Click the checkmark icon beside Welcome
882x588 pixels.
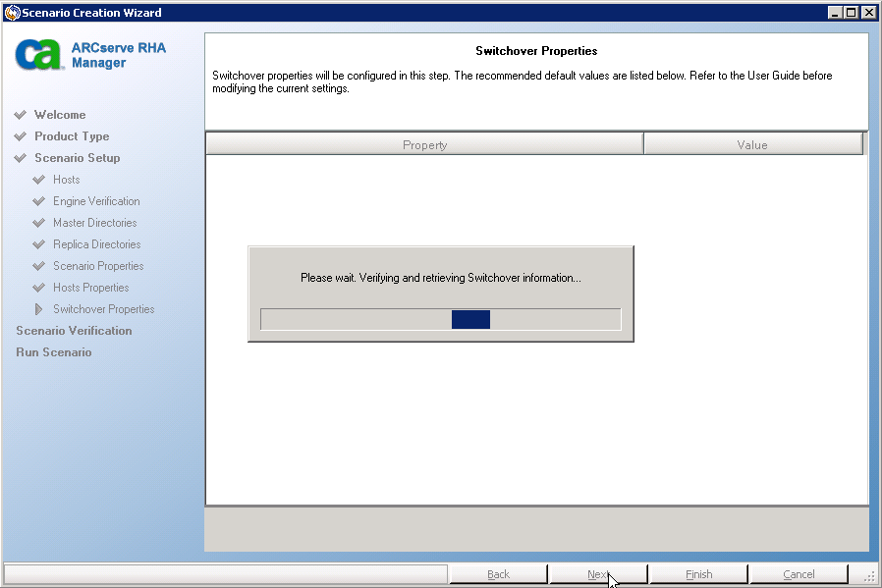pos(22,114)
